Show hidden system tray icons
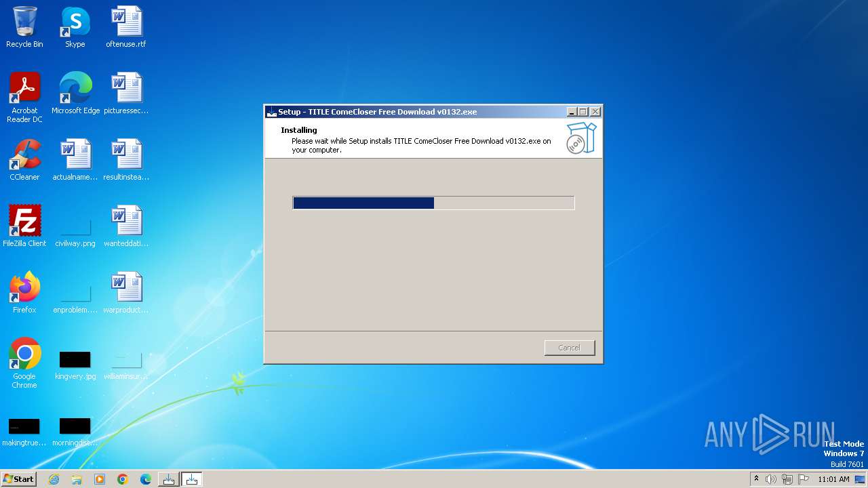The image size is (868, 488). tap(756, 479)
